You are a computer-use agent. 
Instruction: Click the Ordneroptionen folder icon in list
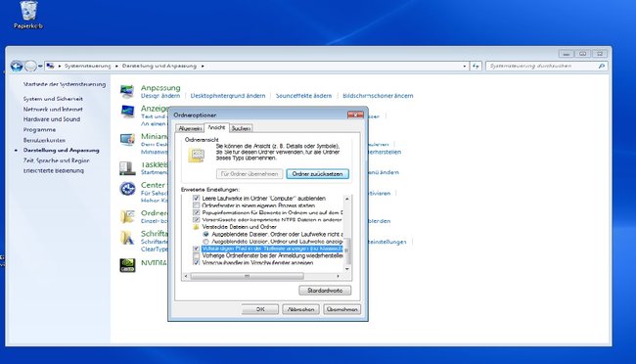coord(127,216)
